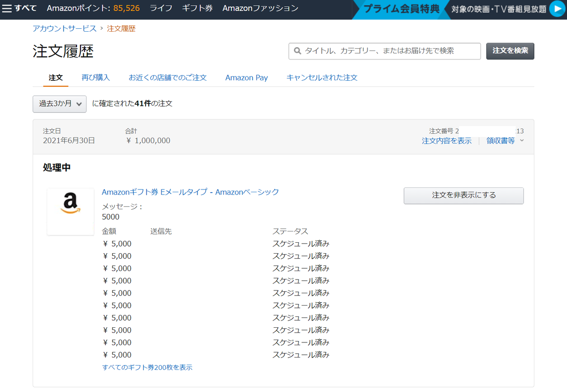This screenshot has height=392, width=567.
Task: Open the hamburger すべて menu
Action: click(x=19, y=9)
